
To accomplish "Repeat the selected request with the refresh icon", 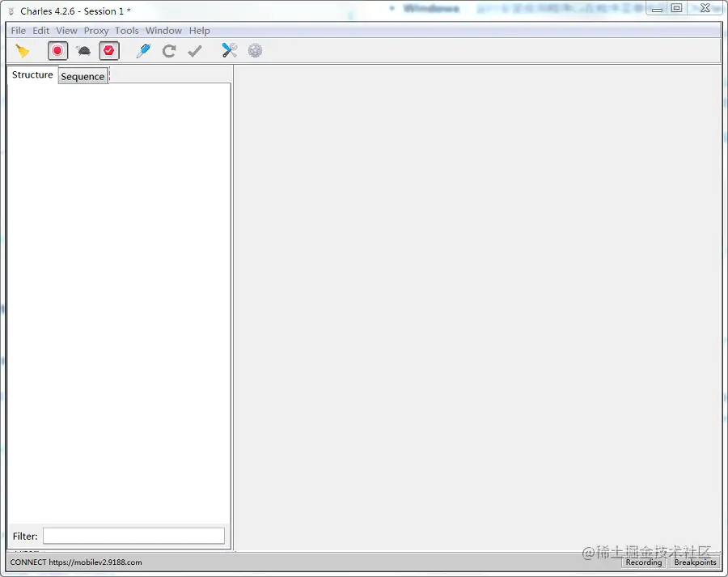I will 169,51.
